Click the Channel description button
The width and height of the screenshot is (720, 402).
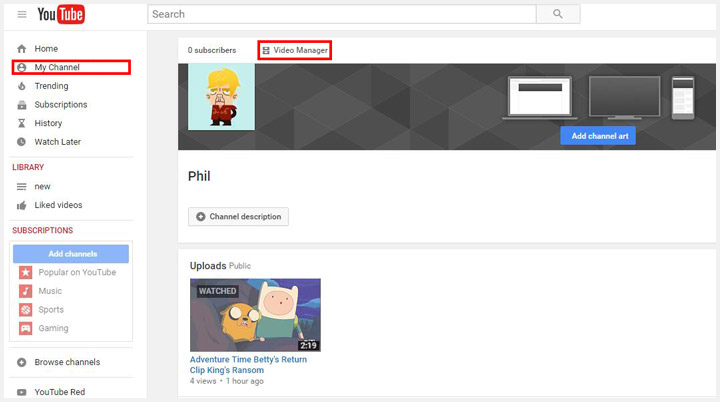point(238,216)
